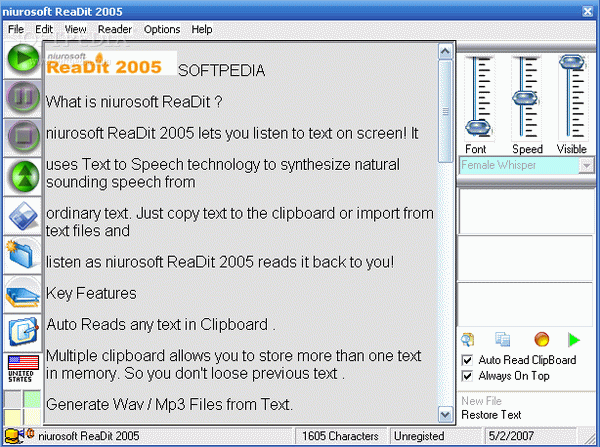Click the stacked blue books icon
Image resolution: width=600 pixels, height=447 pixels.
click(x=22, y=294)
